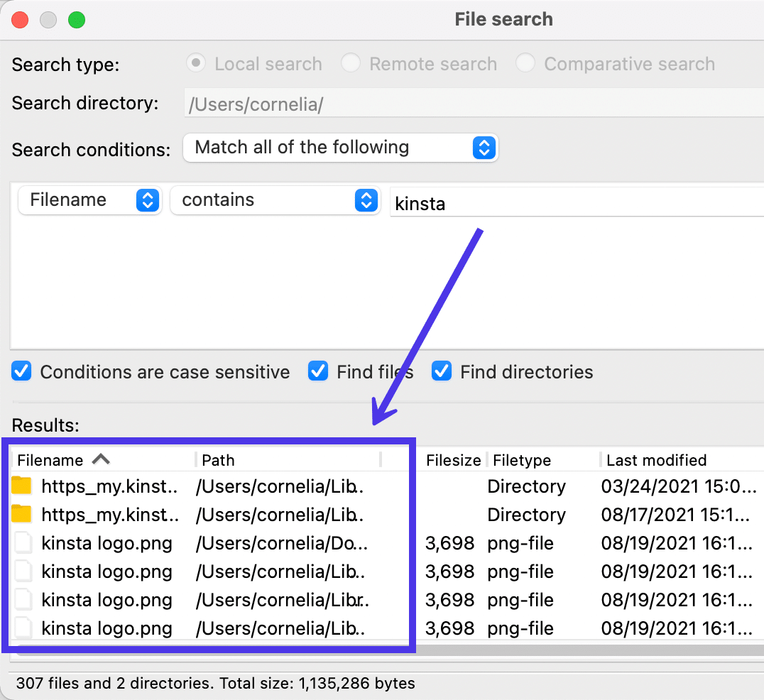The height and width of the screenshot is (700, 764).
Task: Click the green maximize window button
Action: (76, 20)
